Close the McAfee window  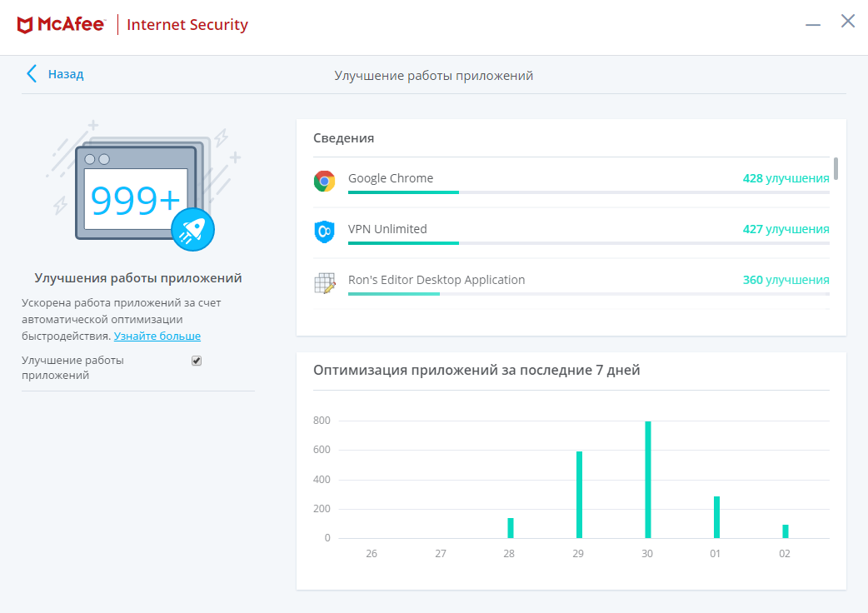pos(847,21)
